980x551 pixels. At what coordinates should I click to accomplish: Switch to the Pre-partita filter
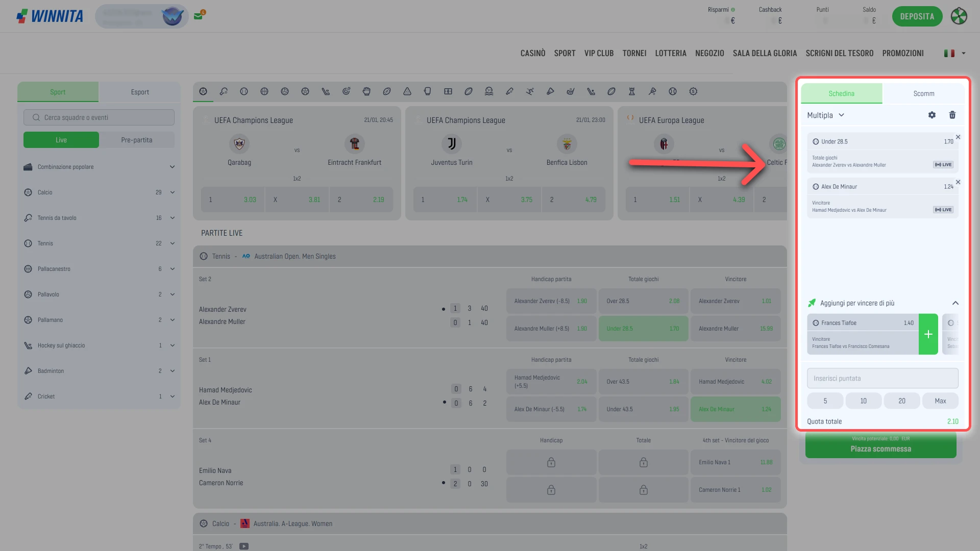point(137,140)
